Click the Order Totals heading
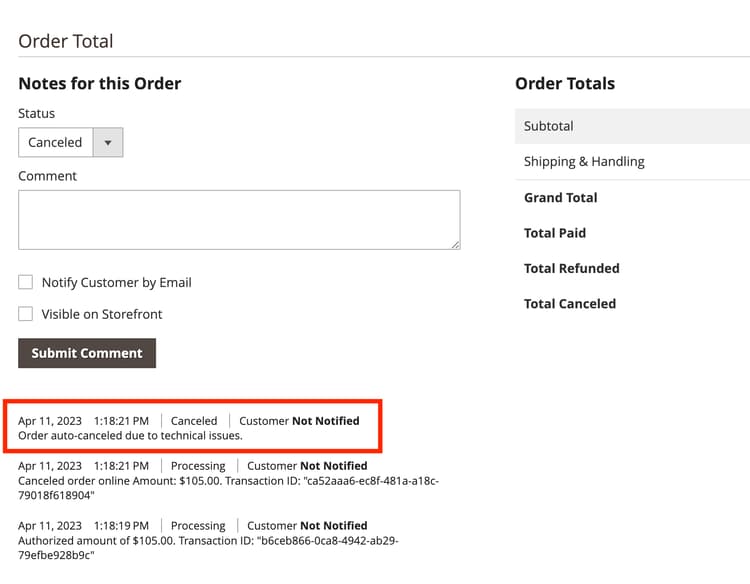The height and width of the screenshot is (584, 750). (x=565, y=83)
